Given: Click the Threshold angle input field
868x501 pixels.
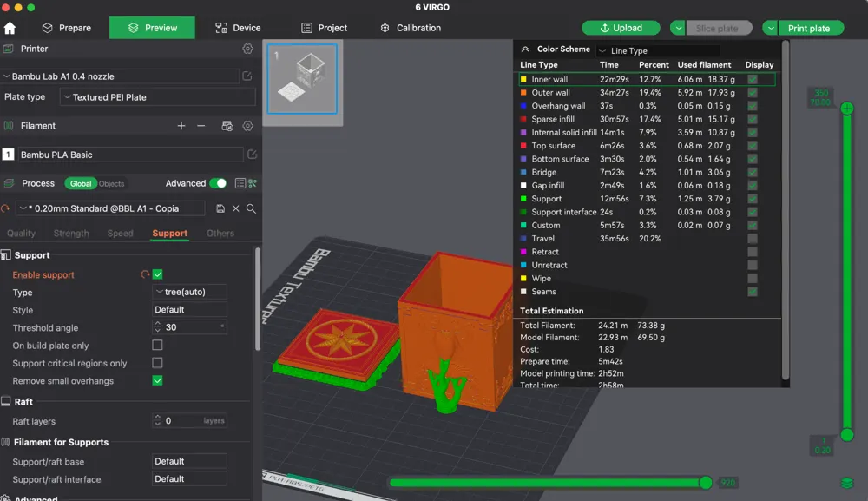Looking at the screenshot, I should [189, 327].
